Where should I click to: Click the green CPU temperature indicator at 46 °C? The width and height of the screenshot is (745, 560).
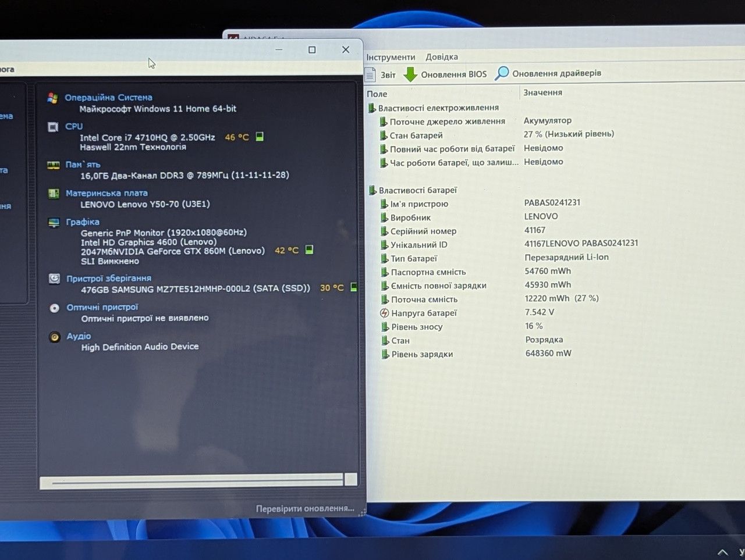tap(260, 137)
